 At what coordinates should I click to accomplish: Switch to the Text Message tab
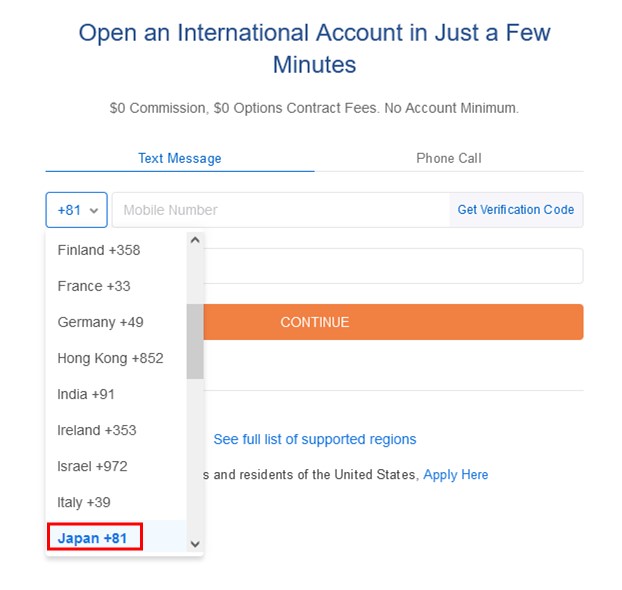[x=180, y=158]
